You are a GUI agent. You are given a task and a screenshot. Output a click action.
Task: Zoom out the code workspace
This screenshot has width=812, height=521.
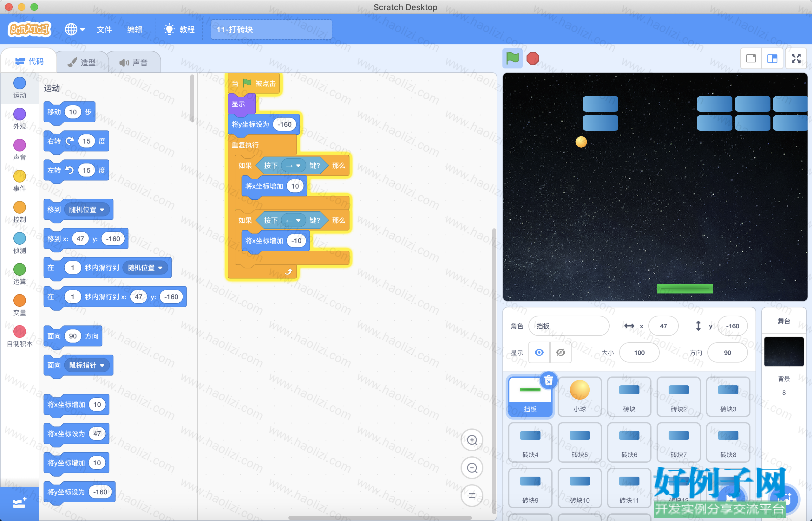coord(472,468)
